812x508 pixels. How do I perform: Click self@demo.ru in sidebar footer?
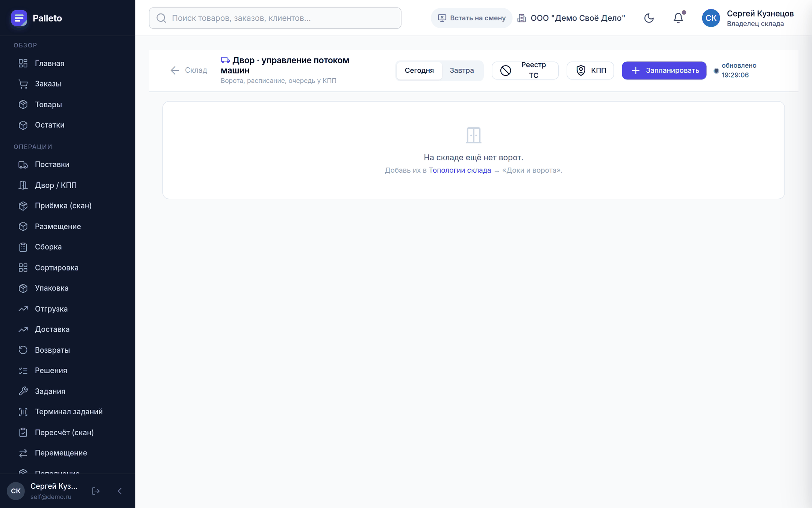tap(51, 497)
